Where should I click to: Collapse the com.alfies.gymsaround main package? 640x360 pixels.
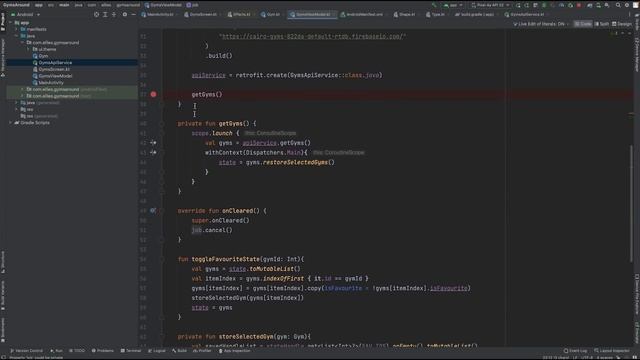(23, 42)
